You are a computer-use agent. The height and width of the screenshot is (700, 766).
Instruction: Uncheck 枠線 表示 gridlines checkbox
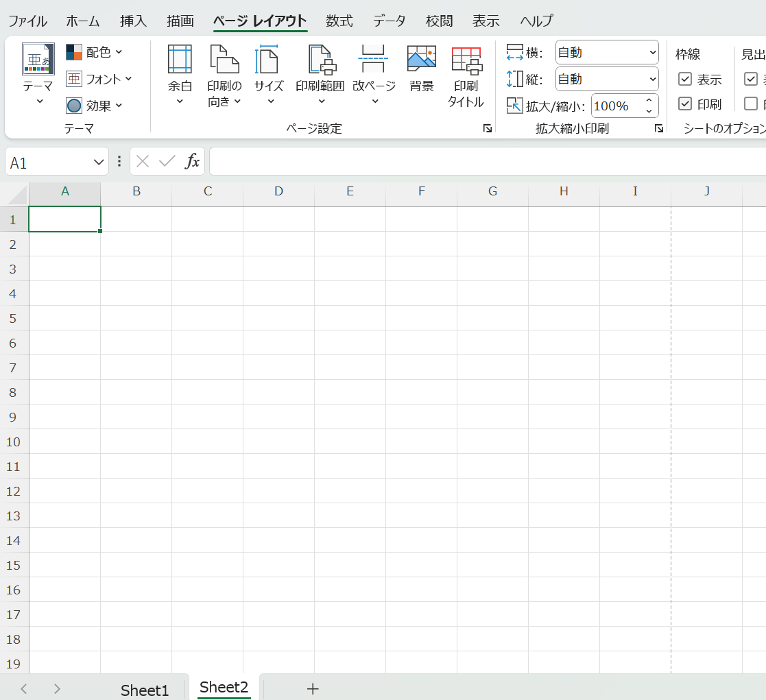pyautogui.click(x=684, y=80)
